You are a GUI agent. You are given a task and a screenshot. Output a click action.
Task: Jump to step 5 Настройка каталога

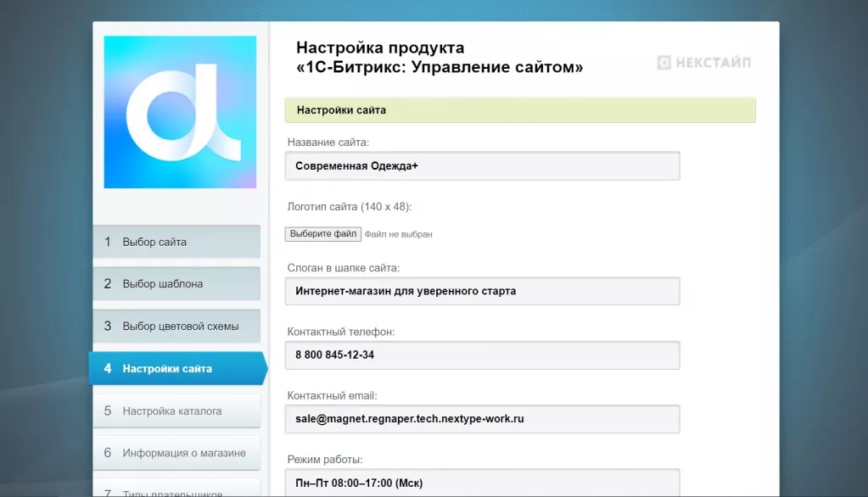coord(176,410)
